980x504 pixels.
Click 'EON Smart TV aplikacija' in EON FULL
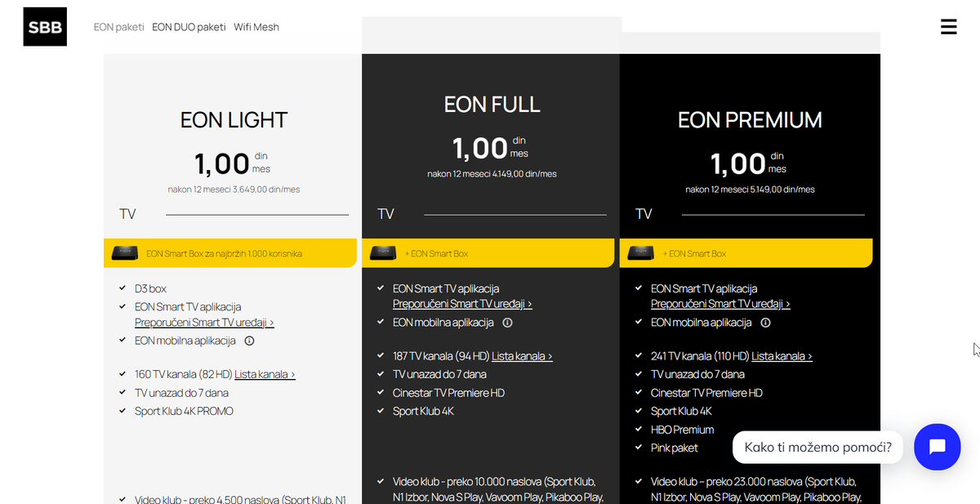(446, 288)
